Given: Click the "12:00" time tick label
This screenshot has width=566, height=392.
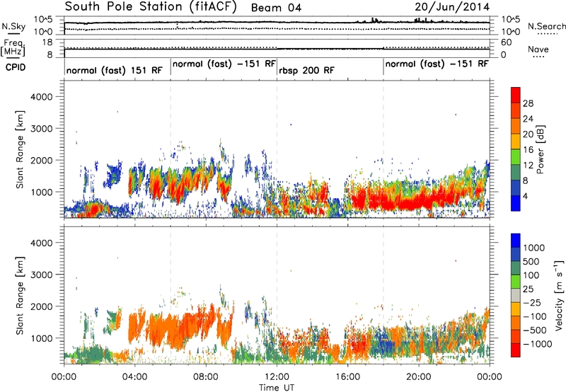Looking at the screenshot, I should tap(277, 377).
